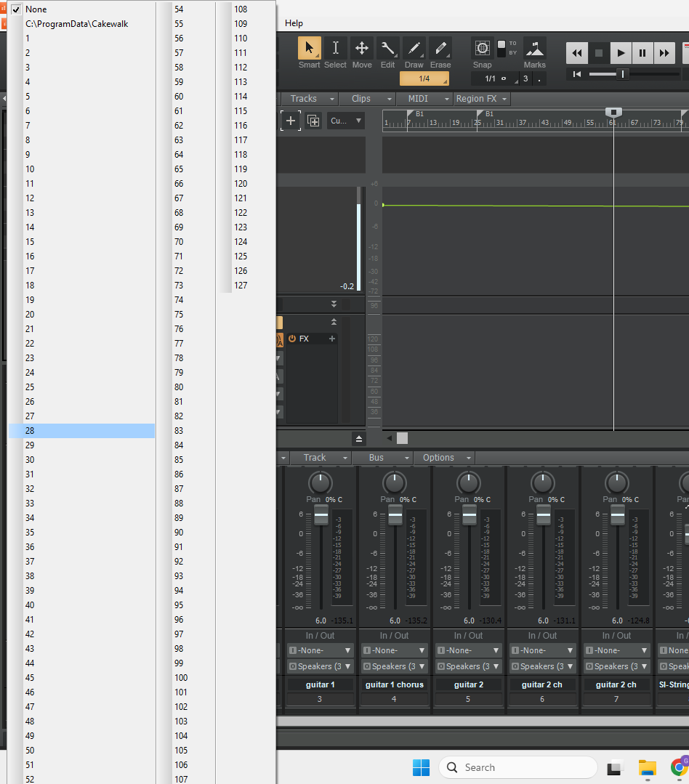Open guitar 1 chorus input dropdown
Screen dimensions: 689x784
pyautogui.click(x=394, y=650)
